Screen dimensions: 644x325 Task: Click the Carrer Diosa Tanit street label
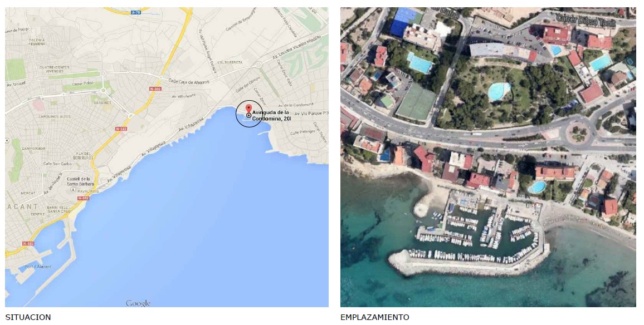tap(585, 19)
